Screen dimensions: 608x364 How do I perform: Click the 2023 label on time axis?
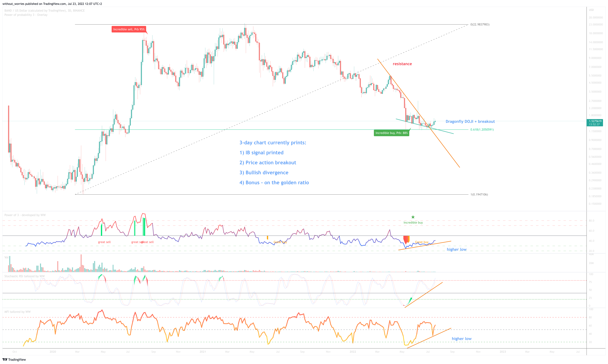[503, 352]
